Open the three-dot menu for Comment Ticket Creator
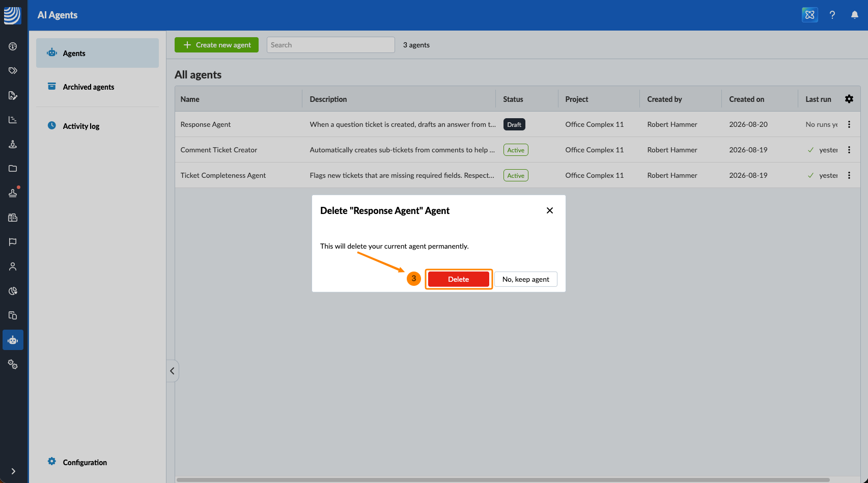The image size is (868, 483). click(x=849, y=150)
